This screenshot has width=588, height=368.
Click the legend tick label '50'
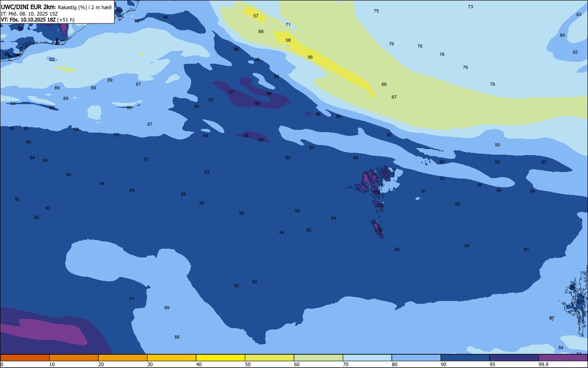(248, 364)
